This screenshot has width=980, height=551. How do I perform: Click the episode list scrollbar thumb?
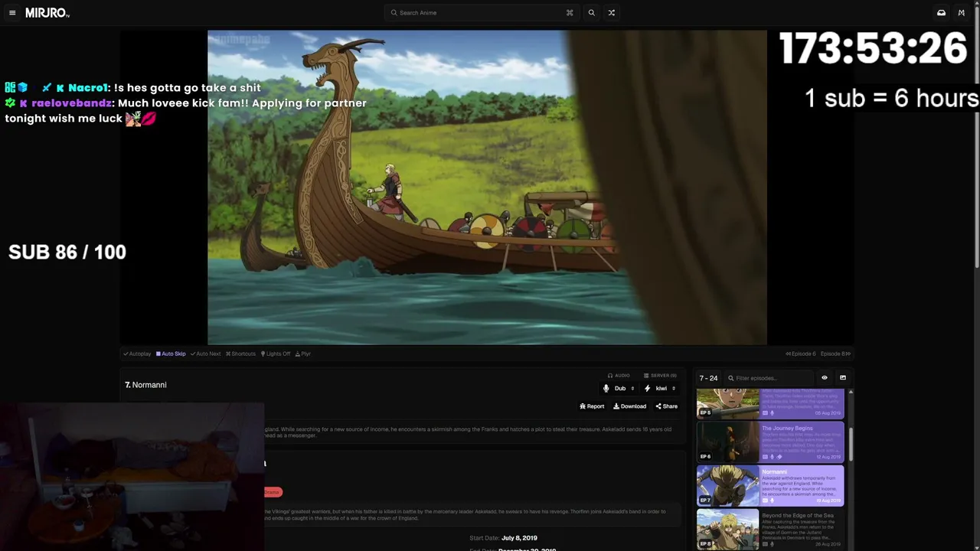[x=851, y=445]
